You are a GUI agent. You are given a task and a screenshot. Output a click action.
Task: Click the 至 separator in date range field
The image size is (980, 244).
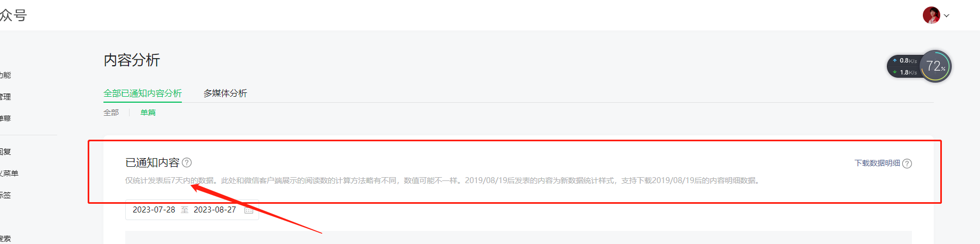click(x=185, y=210)
